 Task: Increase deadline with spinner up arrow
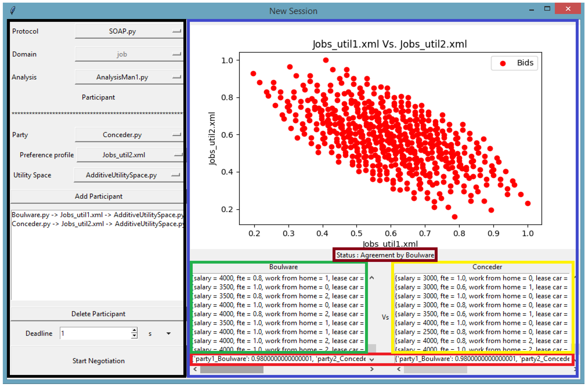[x=134, y=330]
